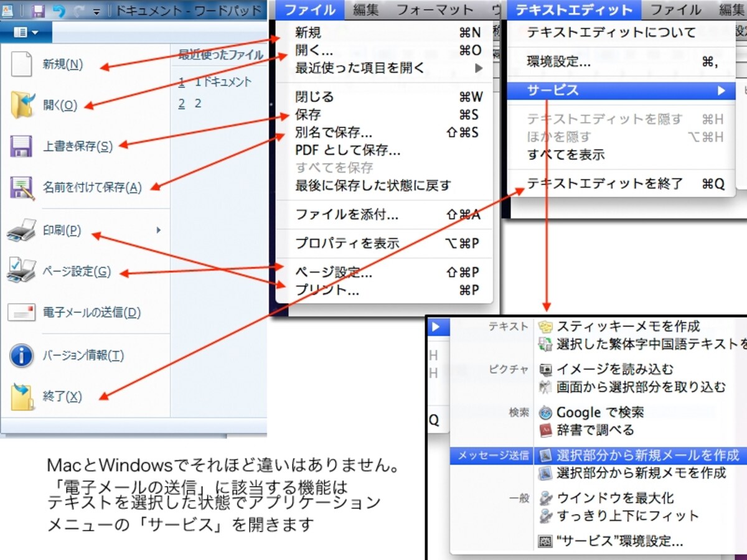The image size is (747, 560).
Task: Click the sticky note icon beside スティッキーメモを作成
Action: [x=545, y=327]
